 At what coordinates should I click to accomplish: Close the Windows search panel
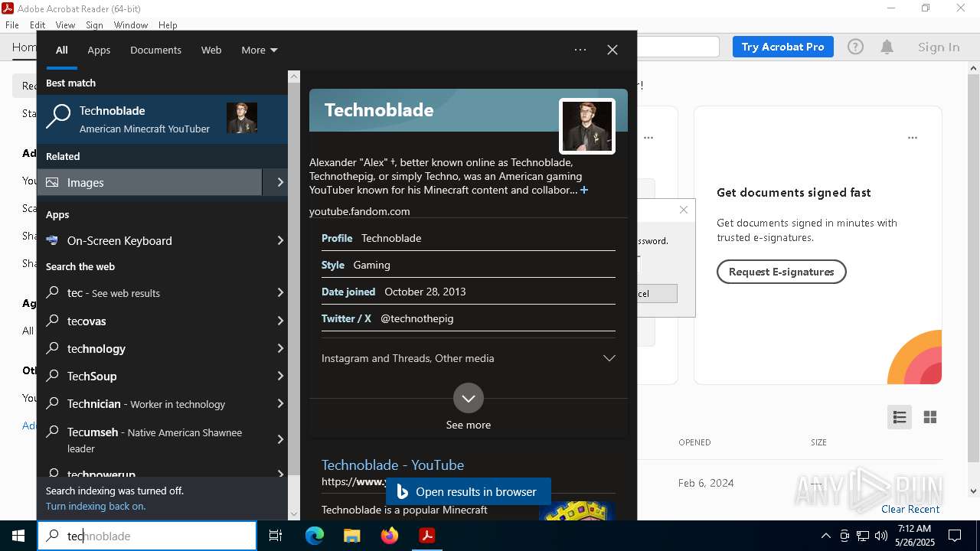tap(612, 50)
